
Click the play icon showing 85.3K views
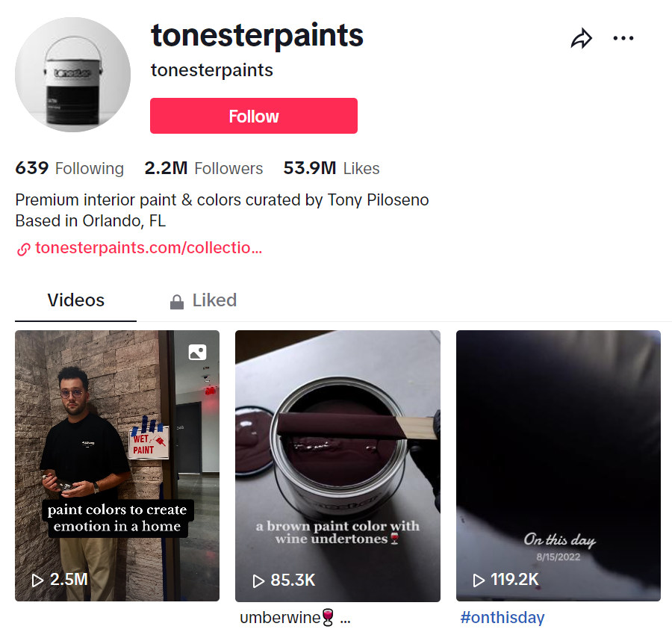pos(258,580)
